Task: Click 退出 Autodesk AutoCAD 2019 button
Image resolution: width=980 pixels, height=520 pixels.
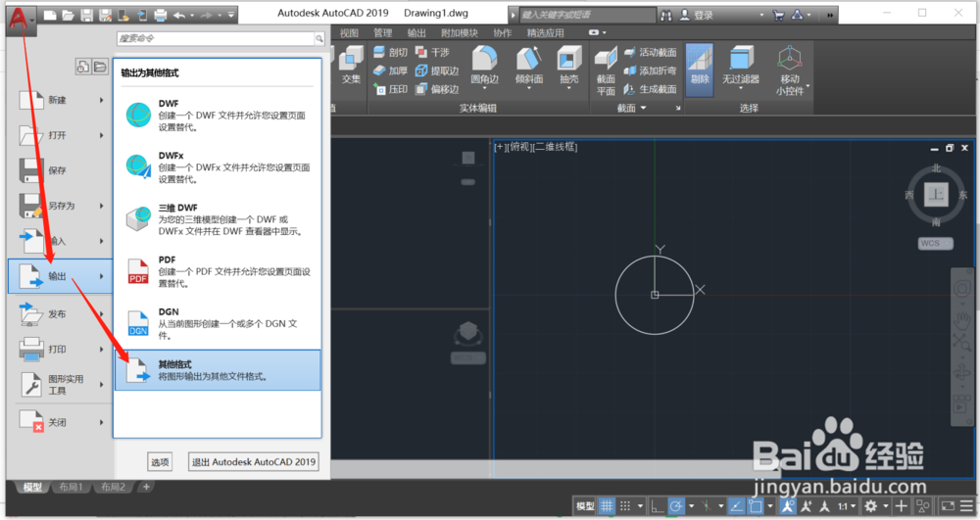Action: (254, 462)
